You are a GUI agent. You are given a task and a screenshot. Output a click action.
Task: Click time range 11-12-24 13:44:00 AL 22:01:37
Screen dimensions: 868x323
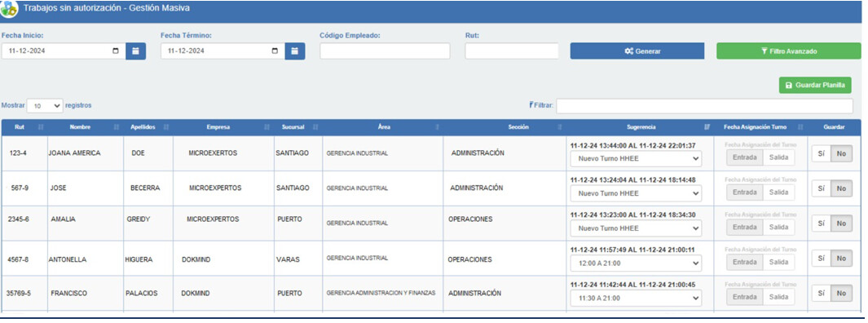click(632, 145)
